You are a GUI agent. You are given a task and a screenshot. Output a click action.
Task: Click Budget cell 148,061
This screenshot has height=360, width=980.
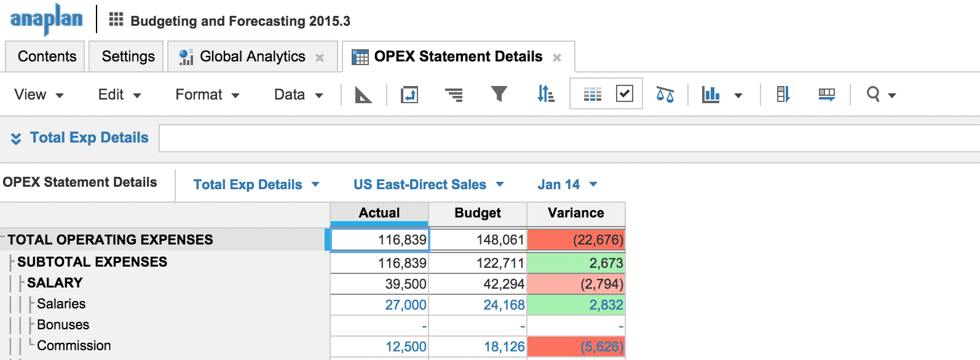click(478, 240)
